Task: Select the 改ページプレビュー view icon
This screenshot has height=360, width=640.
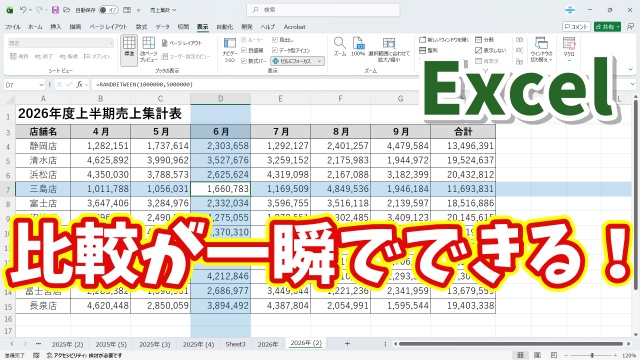Action: (149, 49)
